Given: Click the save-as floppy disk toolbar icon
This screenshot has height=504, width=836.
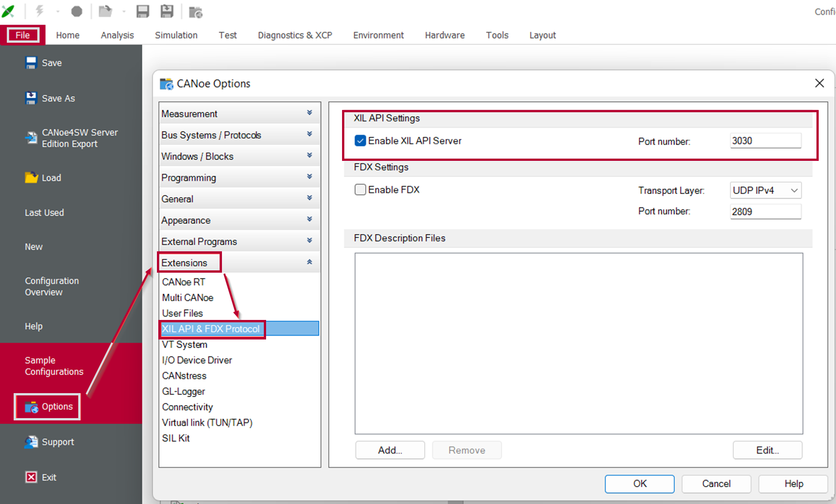Looking at the screenshot, I should coord(167,11).
